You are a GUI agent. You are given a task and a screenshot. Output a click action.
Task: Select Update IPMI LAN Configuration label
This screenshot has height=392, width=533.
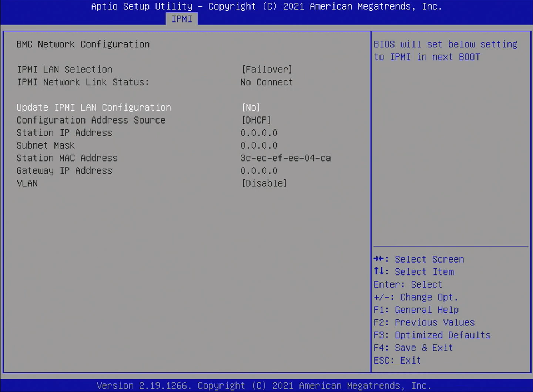94,108
